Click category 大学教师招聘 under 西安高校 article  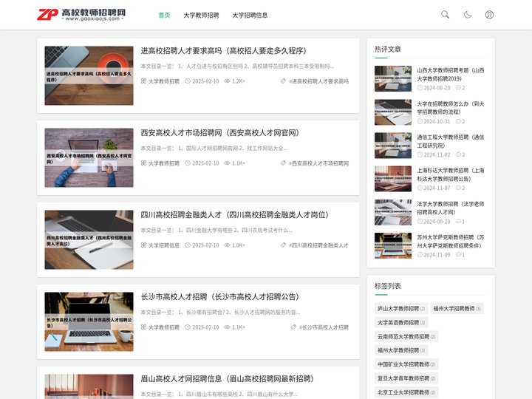[164, 163]
